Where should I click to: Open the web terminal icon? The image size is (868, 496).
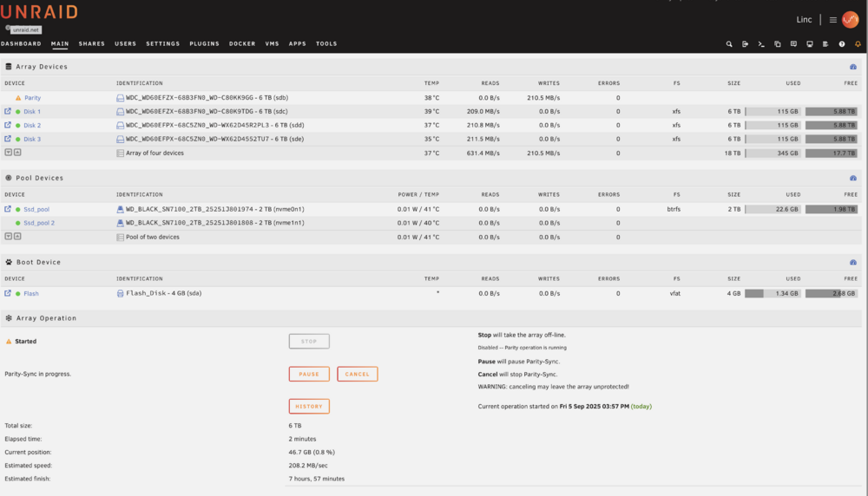[x=761, y=44]
